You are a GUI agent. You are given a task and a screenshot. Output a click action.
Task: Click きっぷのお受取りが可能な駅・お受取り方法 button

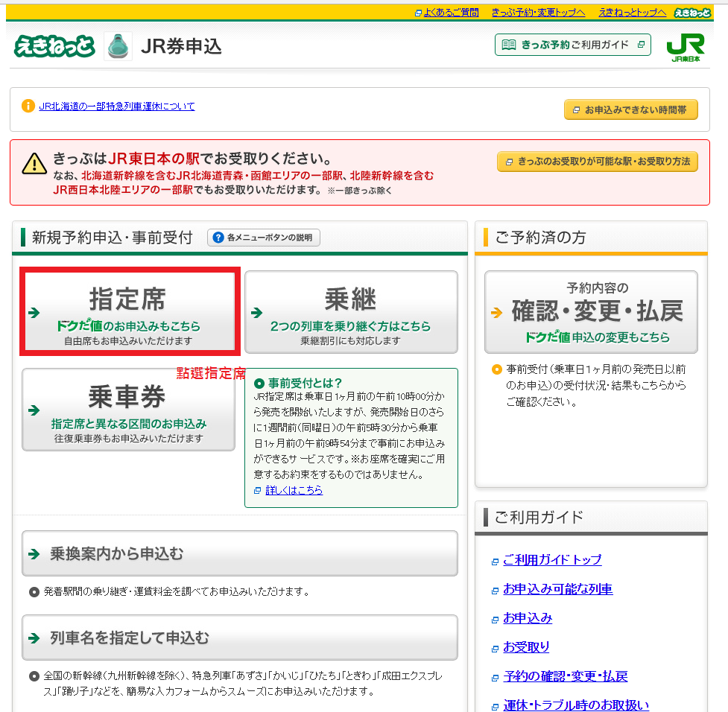coord(598,162)
